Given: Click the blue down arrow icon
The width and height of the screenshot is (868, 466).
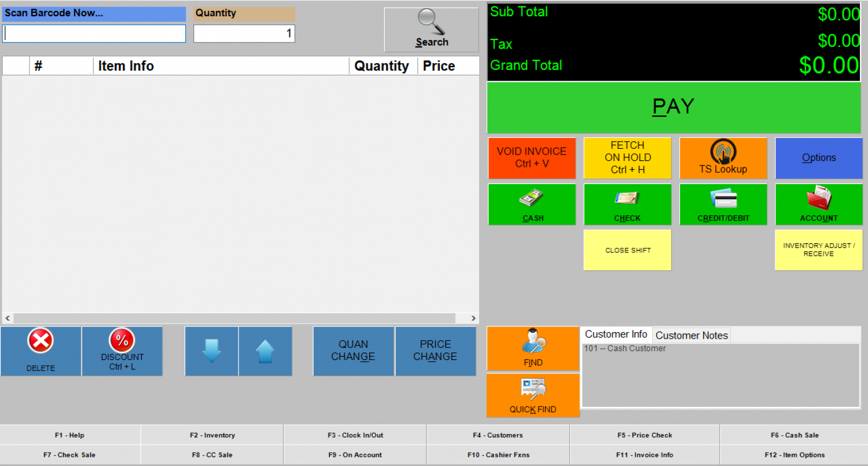Looking at the screenshot, I should (211, 351).
